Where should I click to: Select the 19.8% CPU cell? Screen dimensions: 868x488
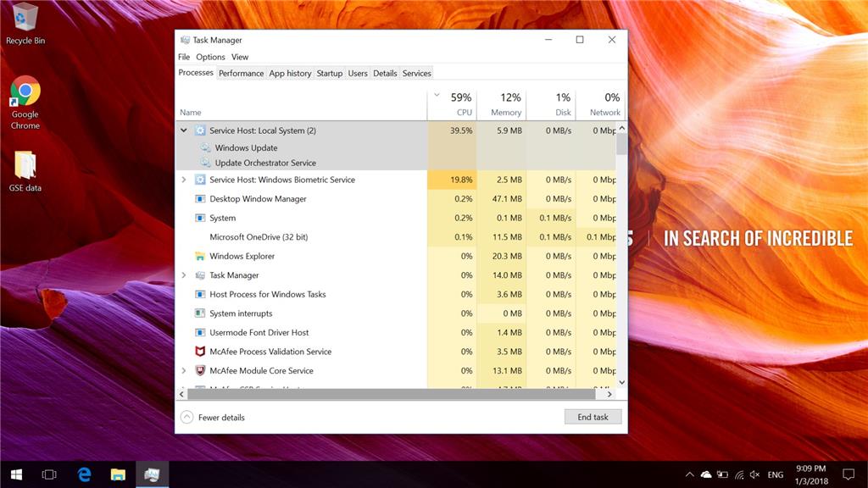[x=452, y=180]
